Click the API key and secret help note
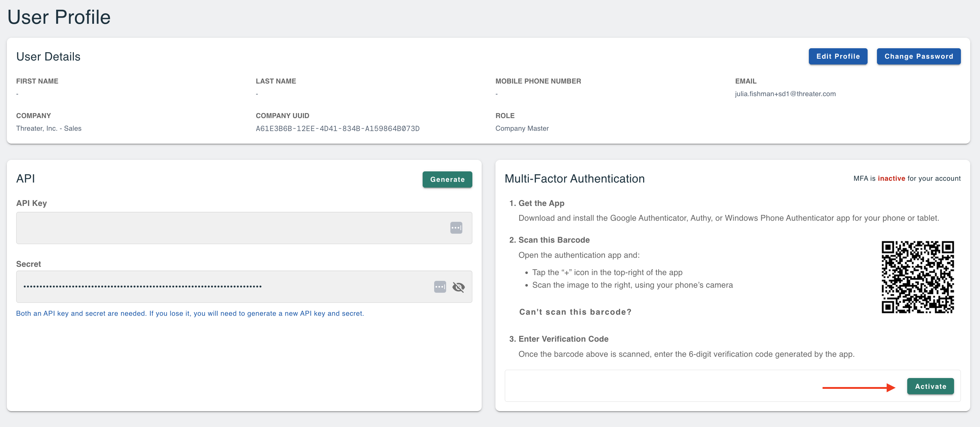This screenshot has width=980, height=427. (x=190, y=314)
